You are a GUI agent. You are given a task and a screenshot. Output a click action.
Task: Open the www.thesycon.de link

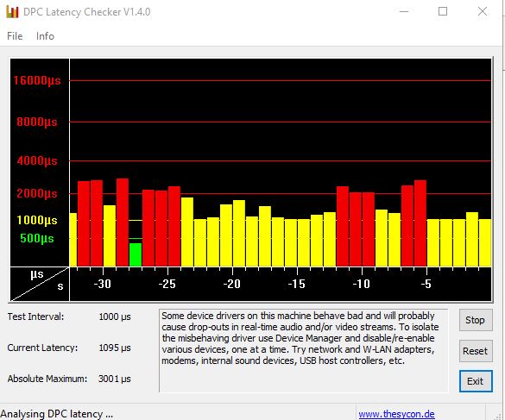coord(396,414)
